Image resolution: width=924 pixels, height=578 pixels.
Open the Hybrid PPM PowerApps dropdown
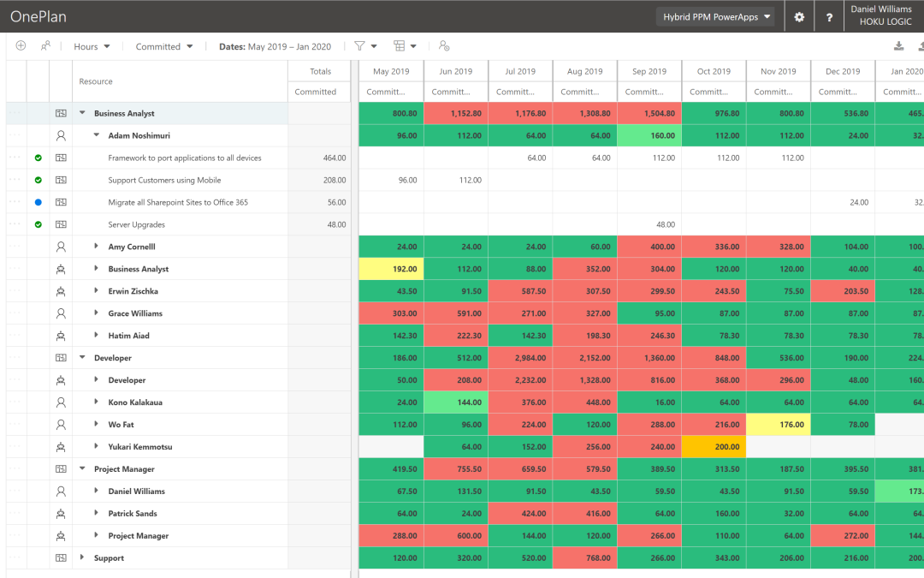[716, 15]
